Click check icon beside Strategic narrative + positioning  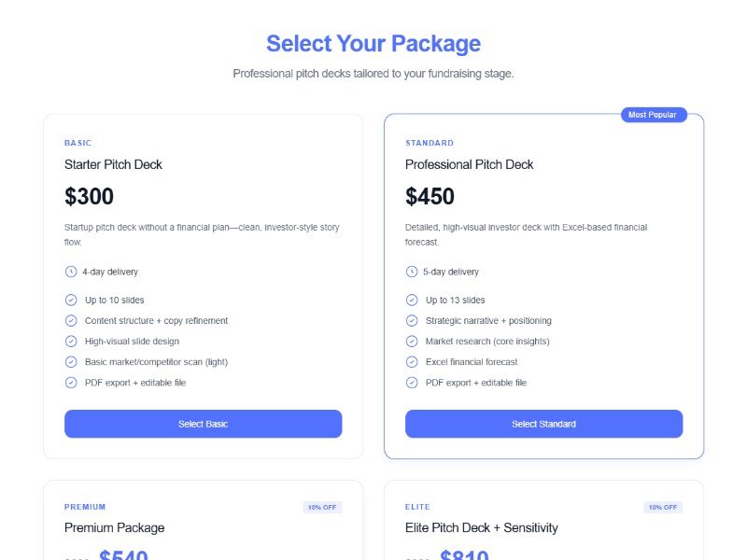click(x=412, y=320)
